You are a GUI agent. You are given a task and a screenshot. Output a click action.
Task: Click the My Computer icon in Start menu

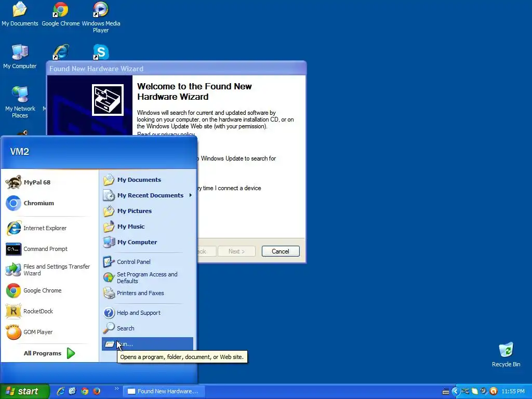109,242
